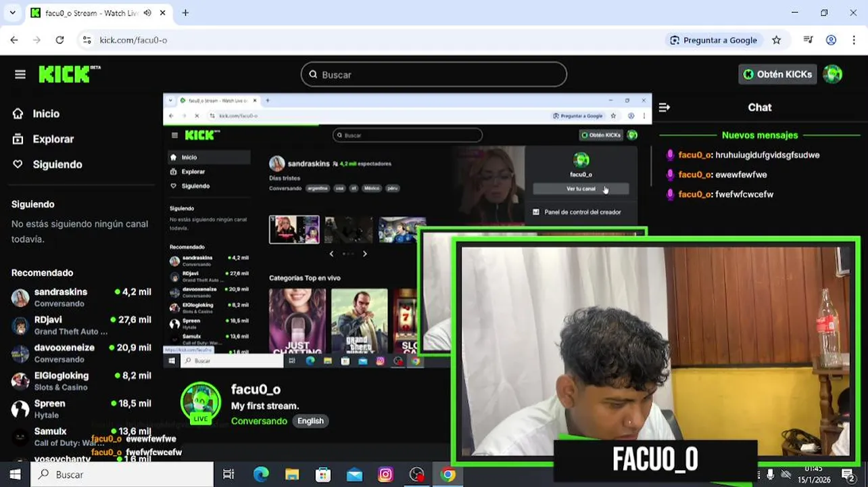View site information icon in address bar

point(87,40)
